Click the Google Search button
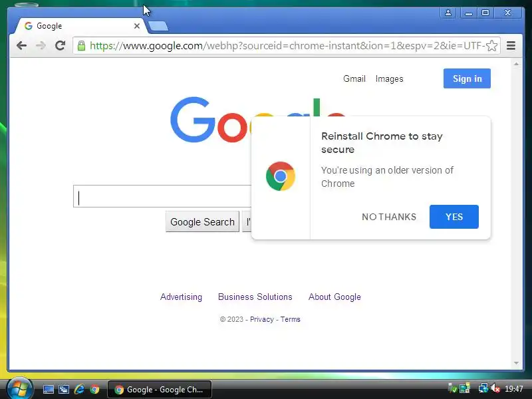 [202, 221]
